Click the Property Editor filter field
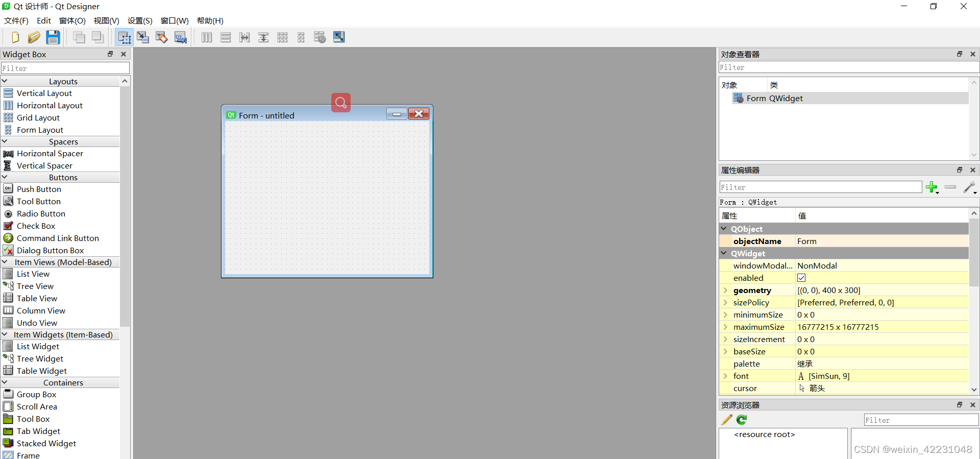980x459 pixels. pyautogui.click(x=821, y=187)
